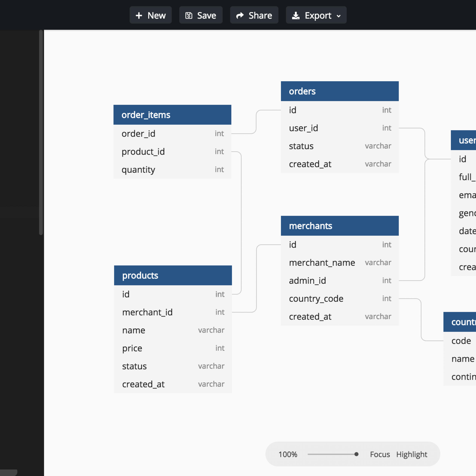Click the orders table header
The image size is (476, 476).
coord(339,91)
